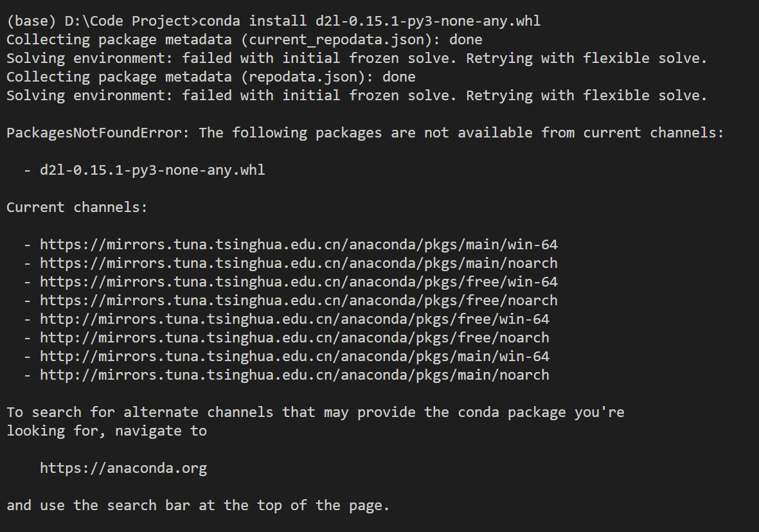
Task: Click the 'Collecting package metadata (repodata.json)' line
Action: coord(211,77)
